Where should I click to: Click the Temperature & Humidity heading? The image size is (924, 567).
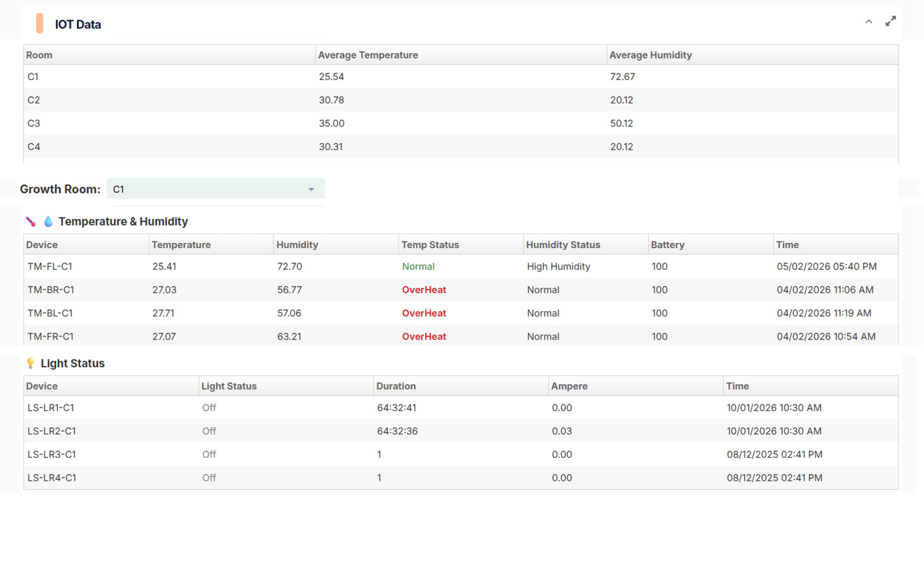tap(123, 221)
